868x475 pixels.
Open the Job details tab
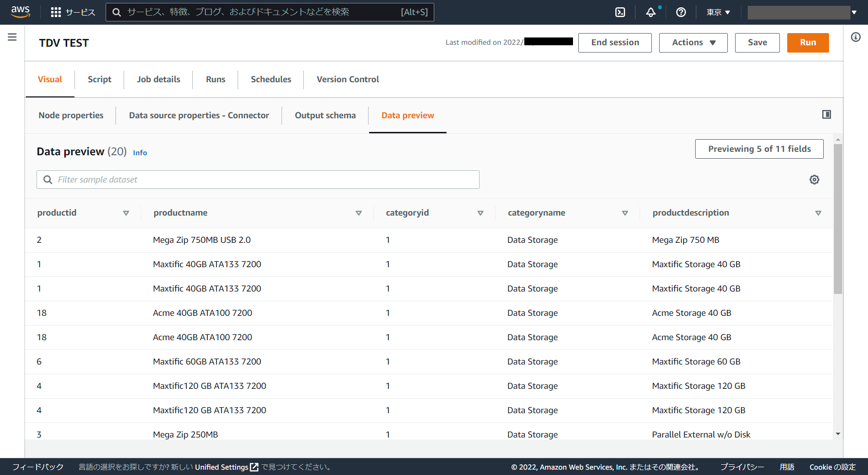coord(159,79)
